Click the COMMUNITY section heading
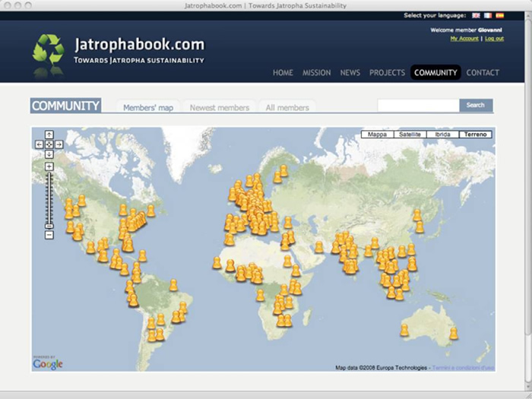532x399 pixels. pyautogui.click(x=66, y=106)
